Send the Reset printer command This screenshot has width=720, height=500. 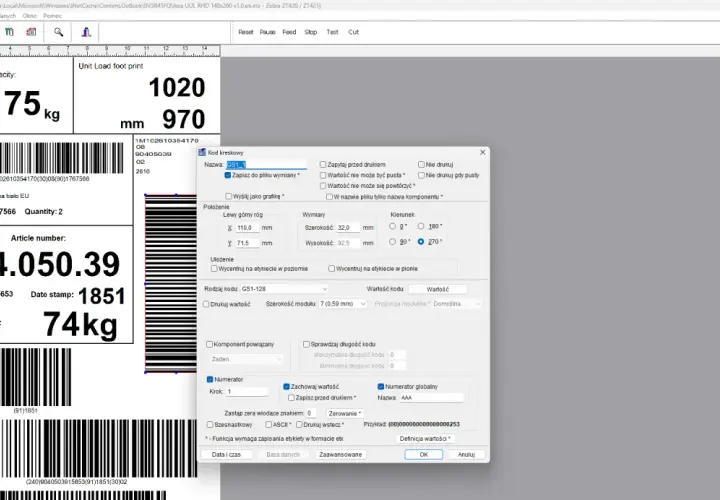pyautogui.click(x=246, y=32)
